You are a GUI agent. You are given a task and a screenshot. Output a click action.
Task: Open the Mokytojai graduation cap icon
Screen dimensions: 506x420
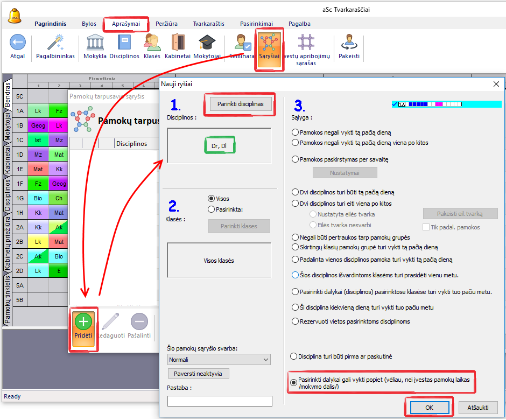pos(206,43)
